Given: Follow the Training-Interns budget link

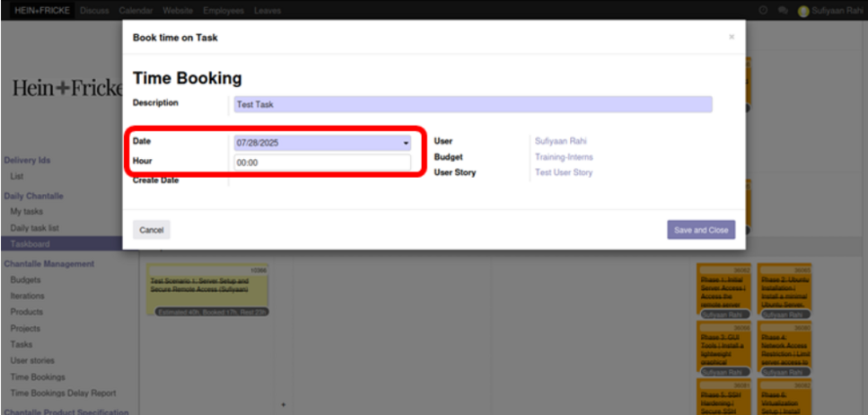Looking at the screenshot, I should [x=564, y=157].
